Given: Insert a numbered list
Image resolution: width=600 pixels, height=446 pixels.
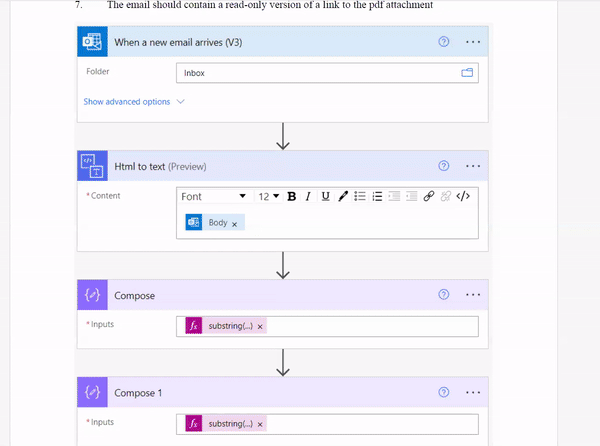Looking at the screenshot, I should tap(377, 197).
